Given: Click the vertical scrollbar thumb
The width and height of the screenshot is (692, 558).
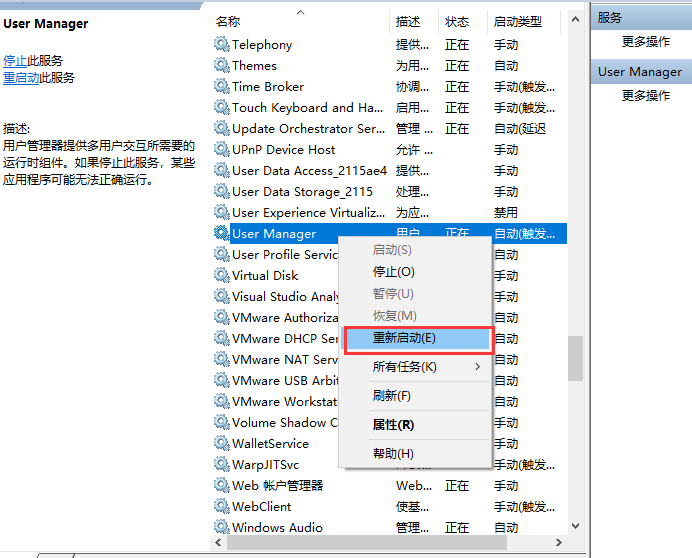Looking at the screenshot, I should pos(575,358).
